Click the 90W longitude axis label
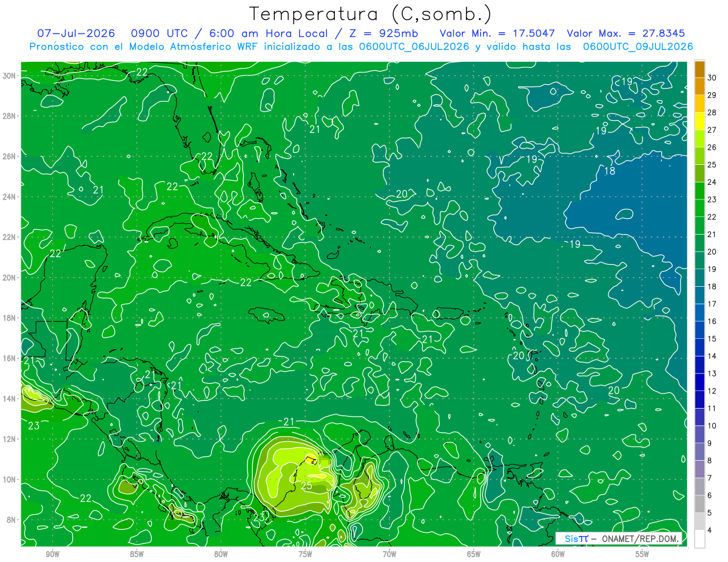Image resolution: width=728 pixels, height=562 pixels. pyautogui.click(x=52, y=554)
